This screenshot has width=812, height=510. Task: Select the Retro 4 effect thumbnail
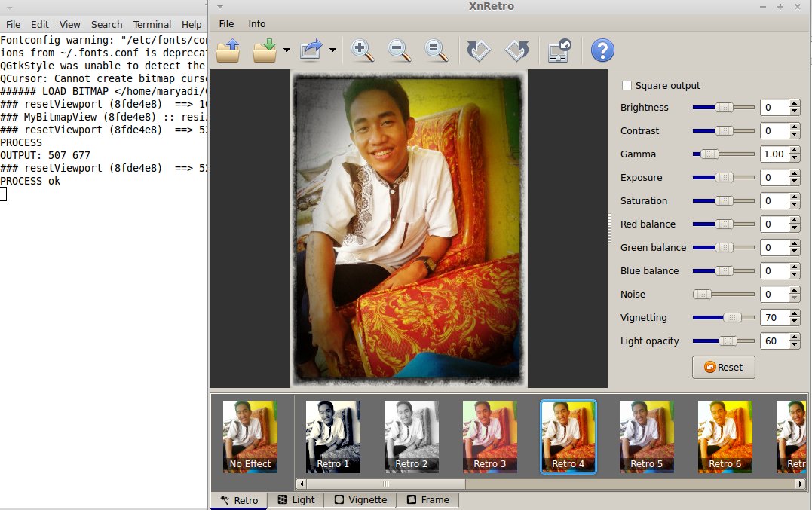point(568,437)
